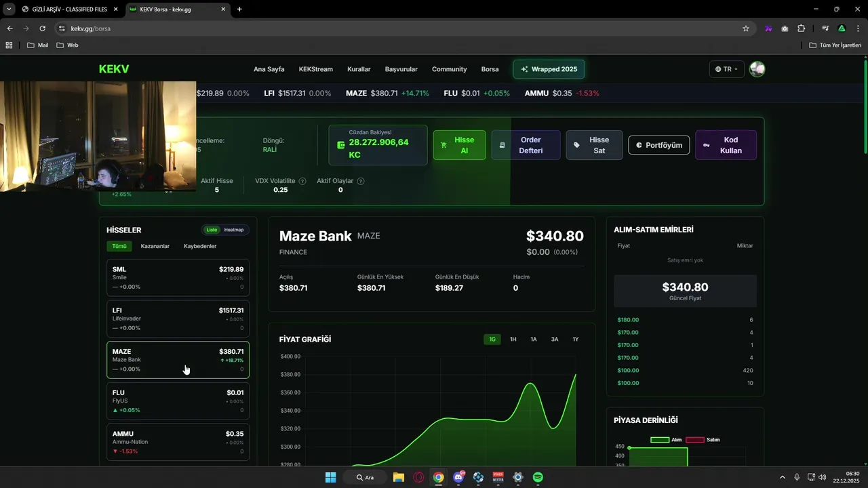
Task: Open Spotify from the taskbar
Action: (538, 477)
